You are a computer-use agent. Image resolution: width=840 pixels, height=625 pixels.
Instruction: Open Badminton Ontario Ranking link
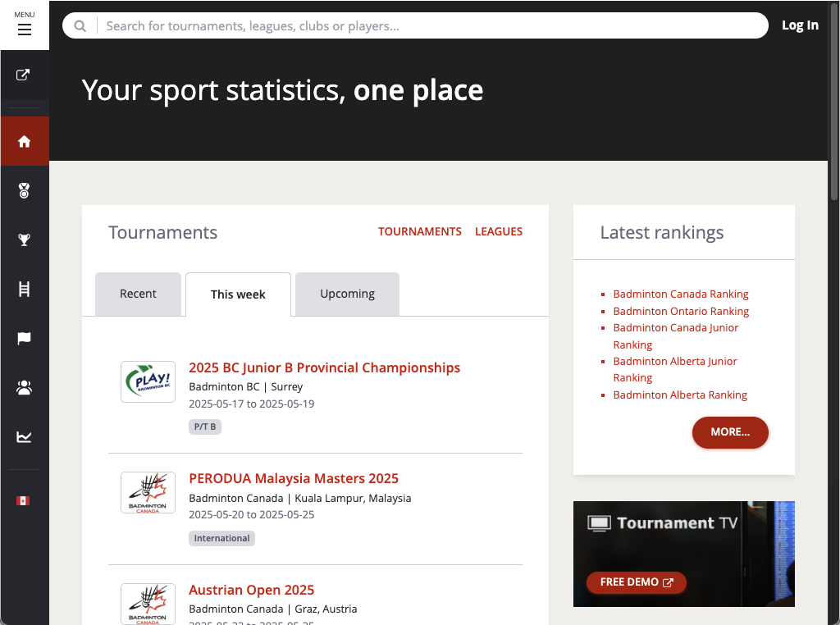click(x=681, y=311)
